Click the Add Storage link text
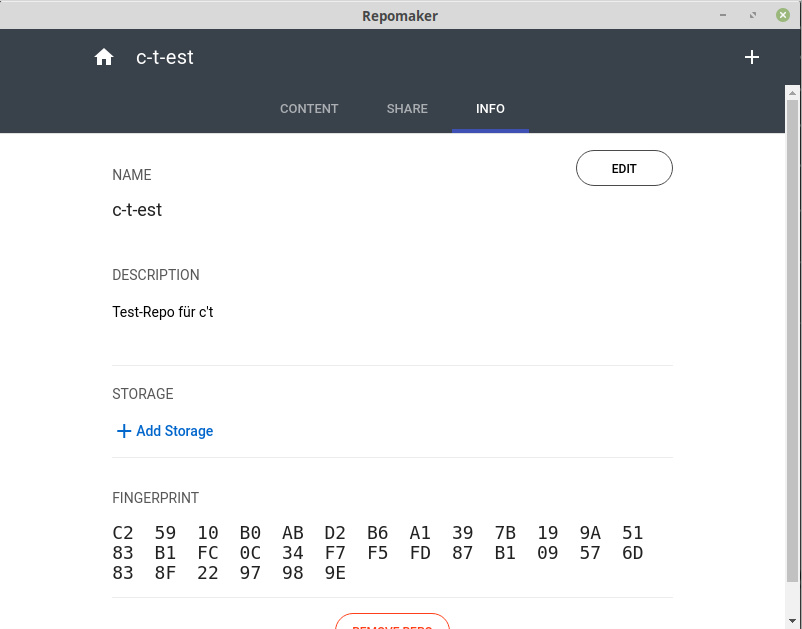802x629 pixels. click(174, 431)
